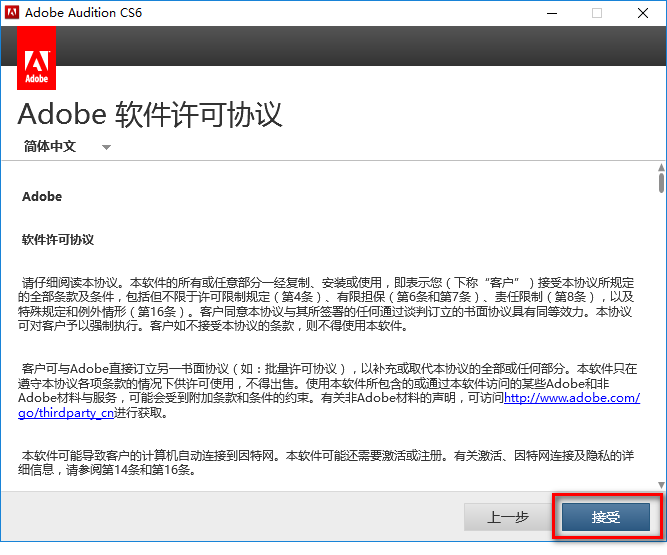The image size is (667, 555).
Task: Click the scrollbar up arrow
Action: pos(661,168)
